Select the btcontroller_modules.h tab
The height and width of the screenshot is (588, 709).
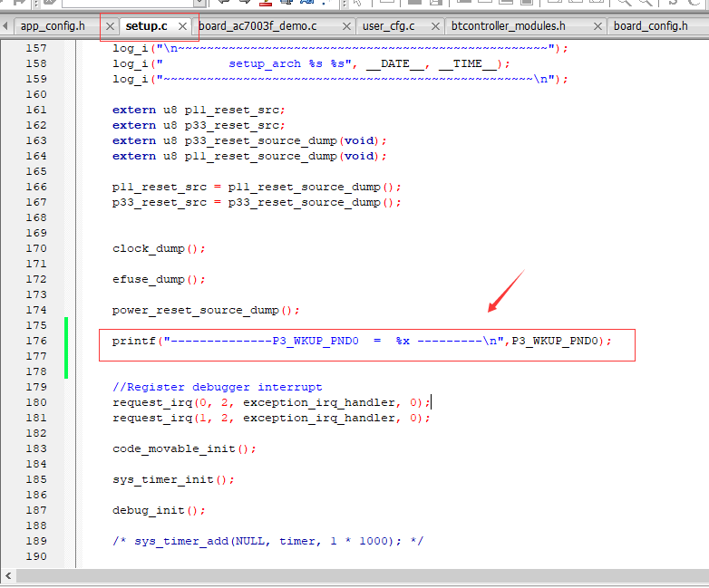(x=509, y=26)
